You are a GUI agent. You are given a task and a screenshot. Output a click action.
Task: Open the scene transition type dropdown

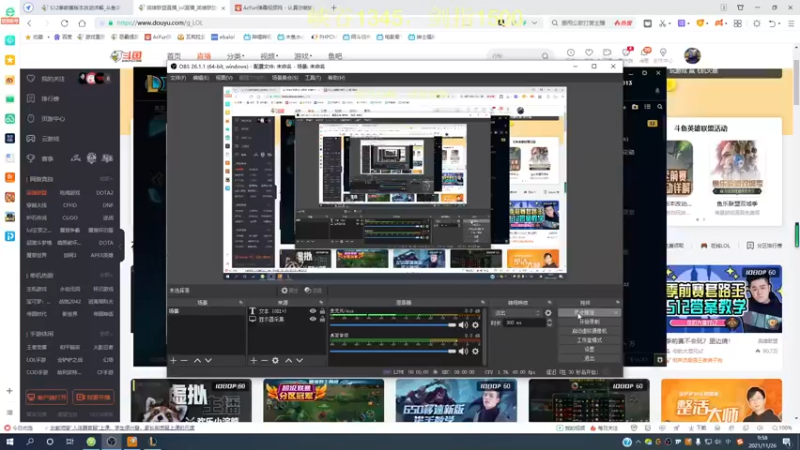click(516, 313)
